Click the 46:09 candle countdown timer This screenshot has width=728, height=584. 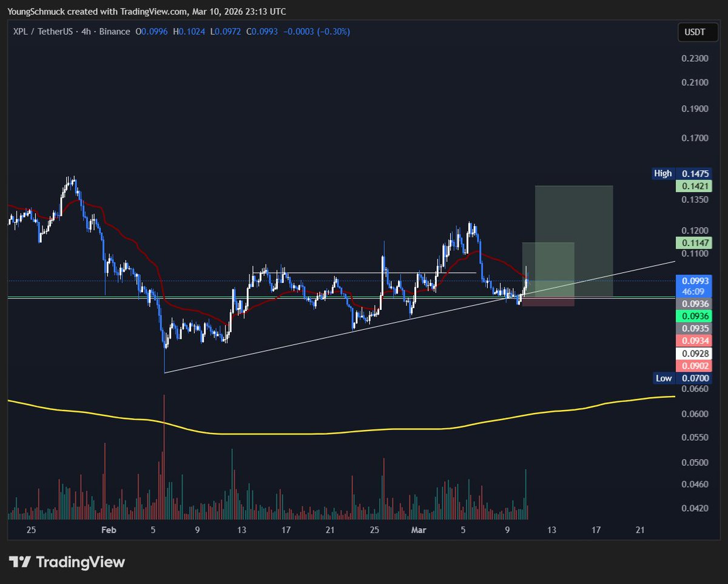(x=693, y=292)
